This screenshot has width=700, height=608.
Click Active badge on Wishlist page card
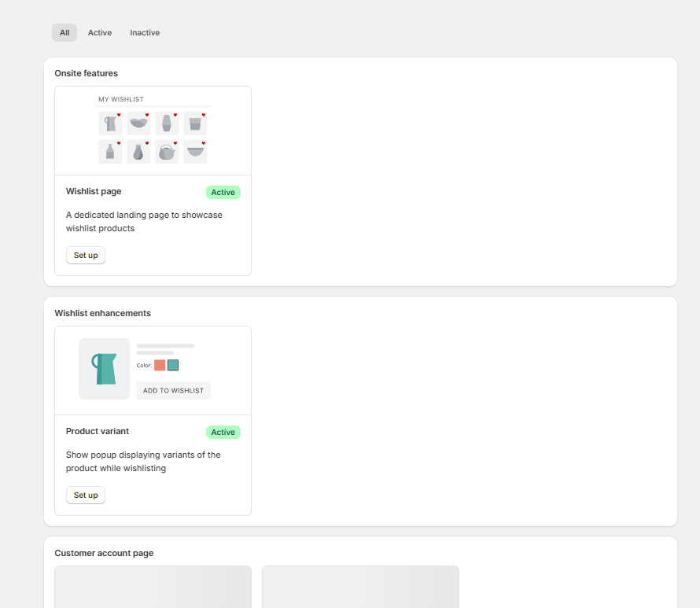click(223, 193)
